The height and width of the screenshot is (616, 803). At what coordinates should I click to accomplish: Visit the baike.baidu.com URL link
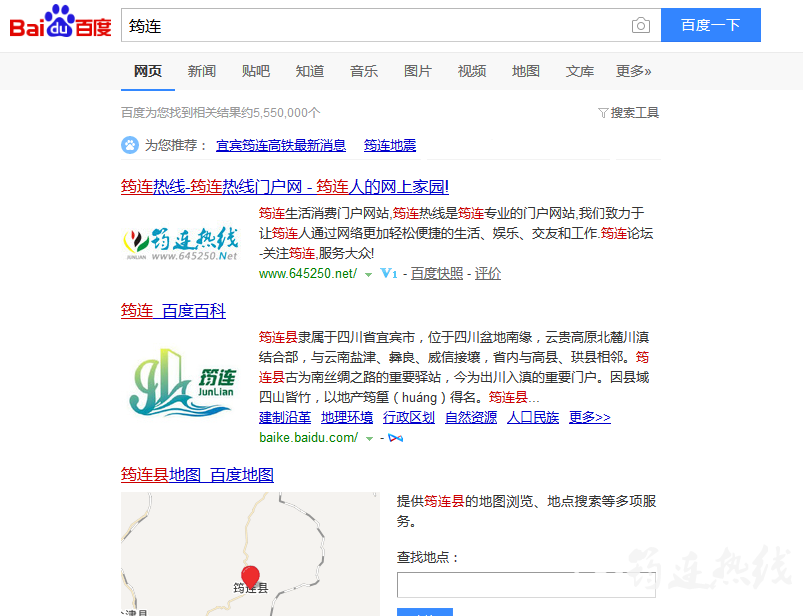click(x=309, y=438)
